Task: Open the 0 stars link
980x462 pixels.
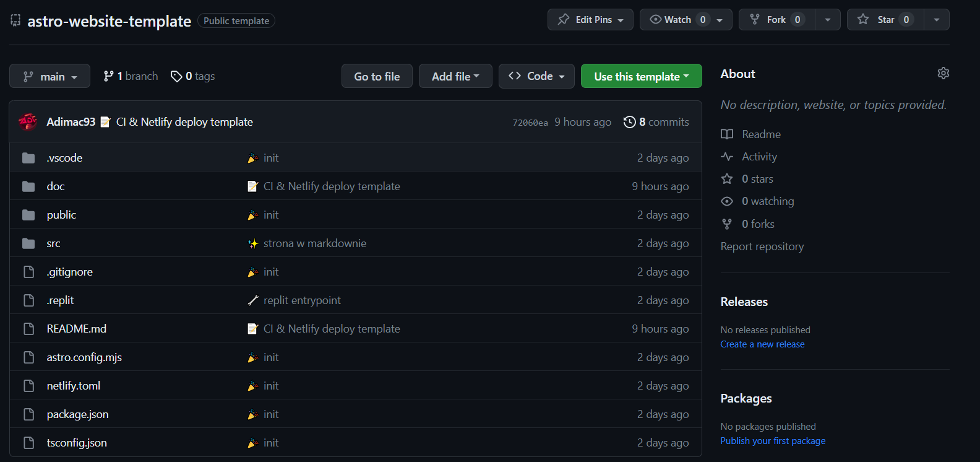Action: pos(747,179)
